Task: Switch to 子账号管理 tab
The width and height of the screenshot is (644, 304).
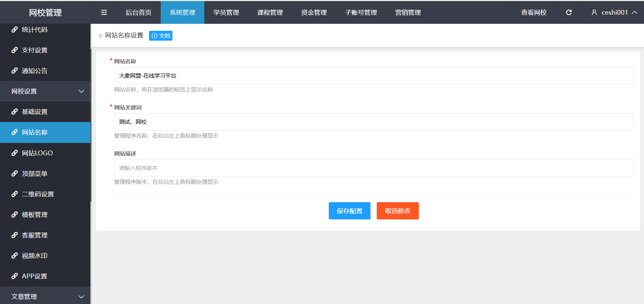Action: pos(361,12)
